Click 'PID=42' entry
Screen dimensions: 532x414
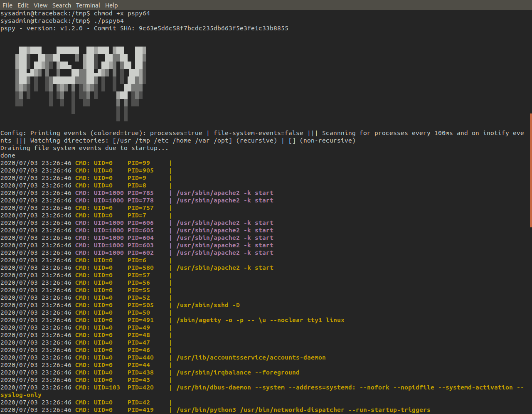tap(139, 402)
